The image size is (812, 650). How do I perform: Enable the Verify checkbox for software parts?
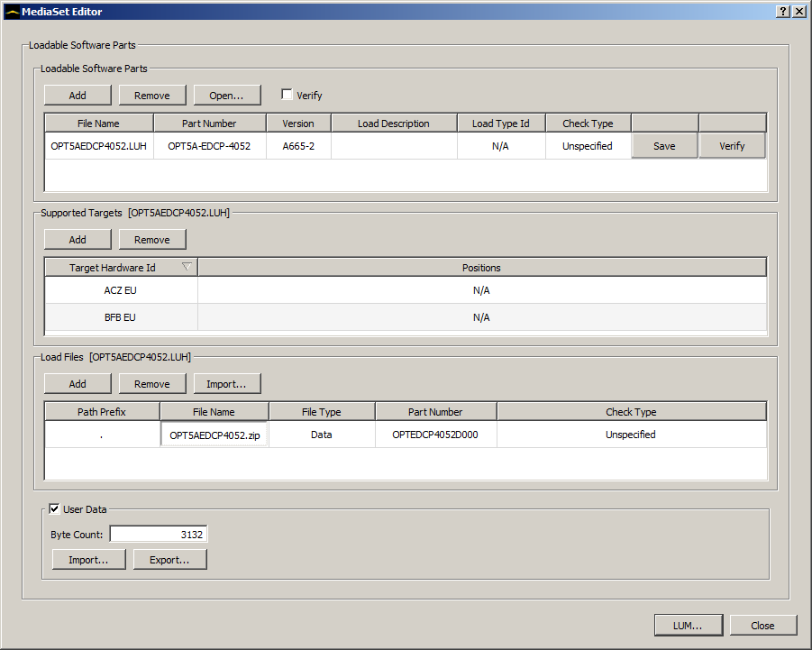click(285, 92)
